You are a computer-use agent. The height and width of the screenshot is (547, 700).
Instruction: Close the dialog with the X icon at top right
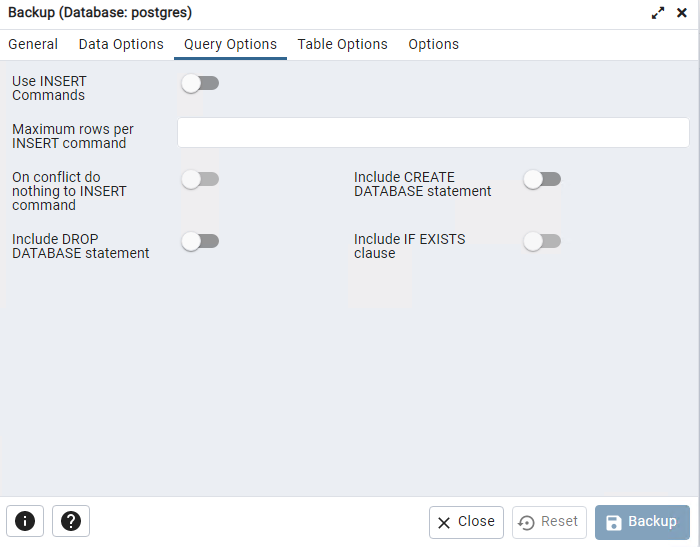(x=682, y=13)
